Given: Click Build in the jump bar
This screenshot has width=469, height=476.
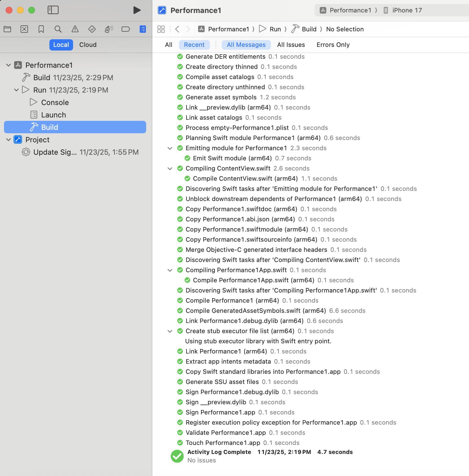Looking at the screenshot, I should 304,29.
